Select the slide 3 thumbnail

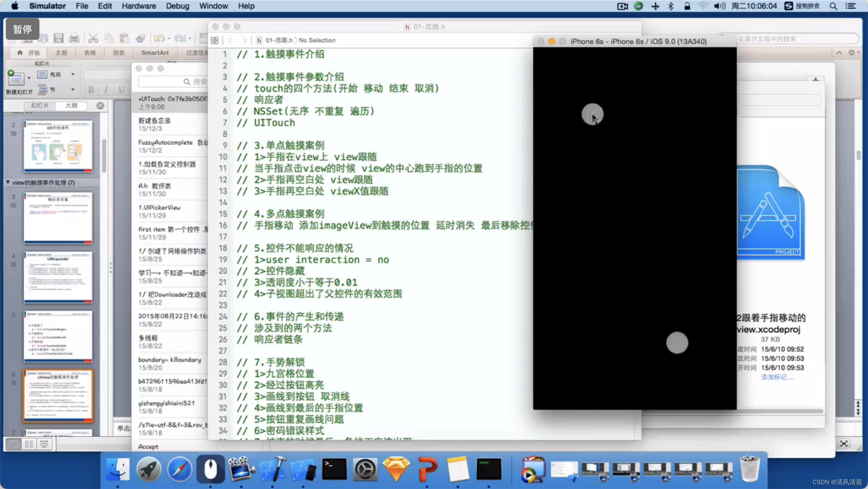[58, 218]
